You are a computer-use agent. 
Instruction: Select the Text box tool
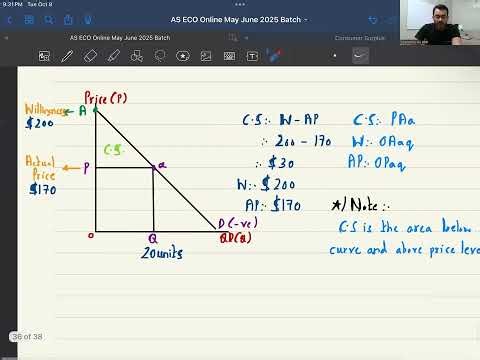(252, 56)
